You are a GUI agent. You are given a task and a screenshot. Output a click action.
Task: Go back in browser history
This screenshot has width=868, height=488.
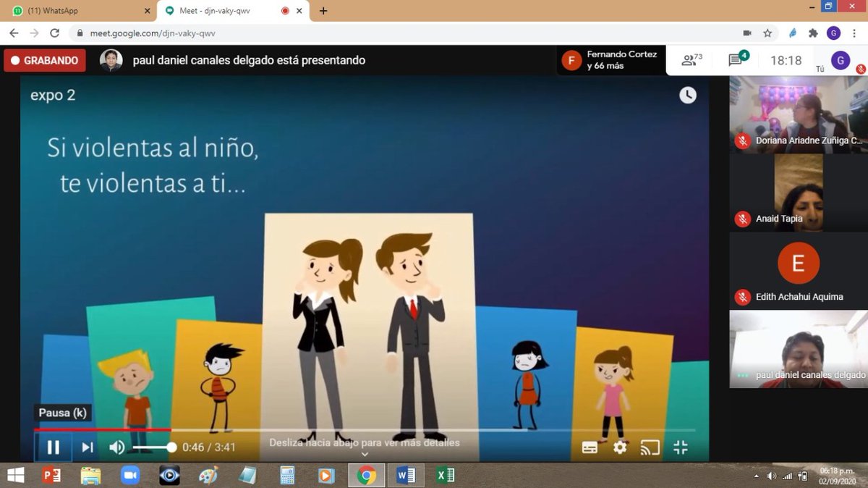(x=14, y=33)
